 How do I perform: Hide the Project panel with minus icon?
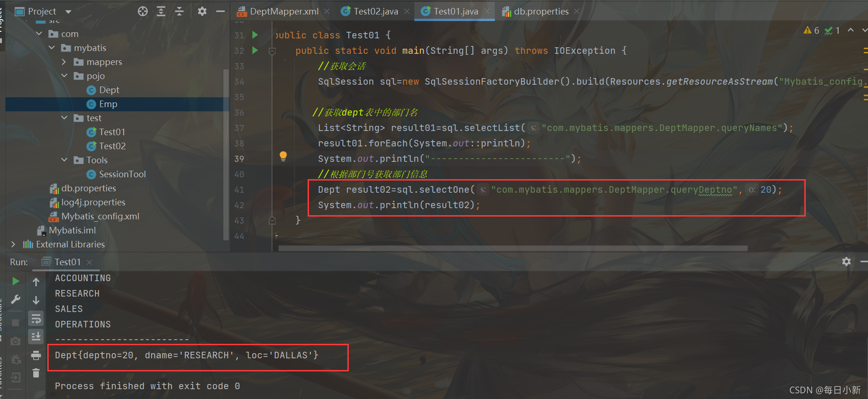221,11
